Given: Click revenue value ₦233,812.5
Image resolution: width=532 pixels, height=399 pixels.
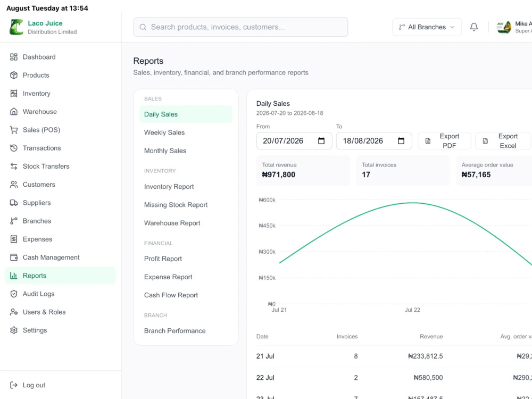Looking at the screenshot, I should [x=426, y=356].
